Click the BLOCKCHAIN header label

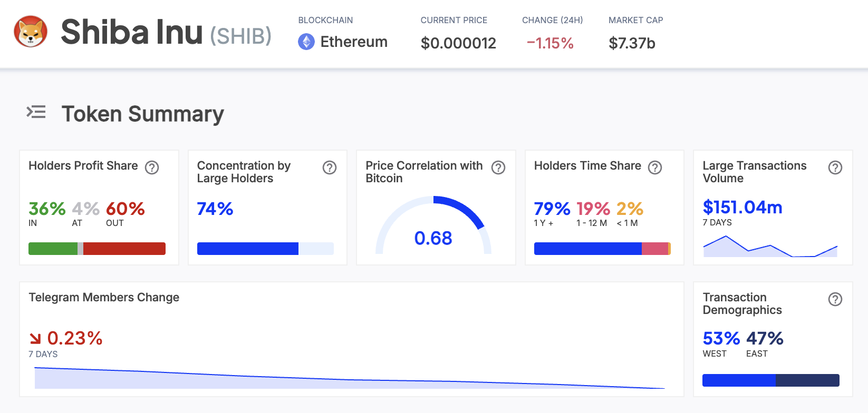(x=325, y=20)
